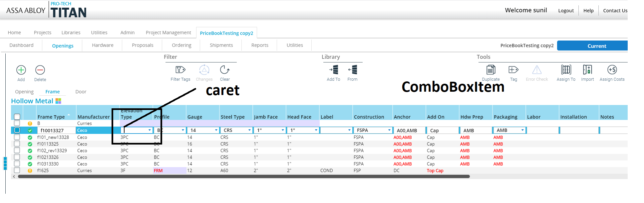
Task: Open the Assign Costs tool
Action: click(612, 70)
